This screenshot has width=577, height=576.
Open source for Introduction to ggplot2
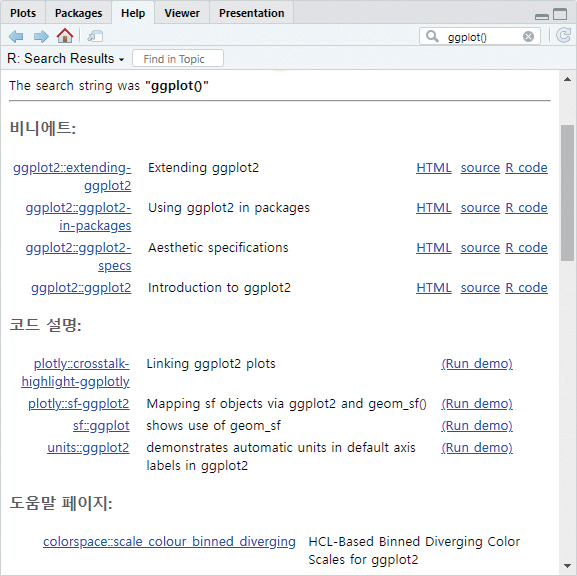tap(480, 288)
